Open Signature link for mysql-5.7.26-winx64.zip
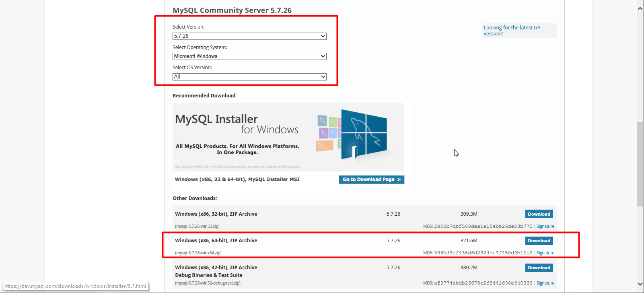This screenshot has height=293, width=644. [x=545, y=253]
